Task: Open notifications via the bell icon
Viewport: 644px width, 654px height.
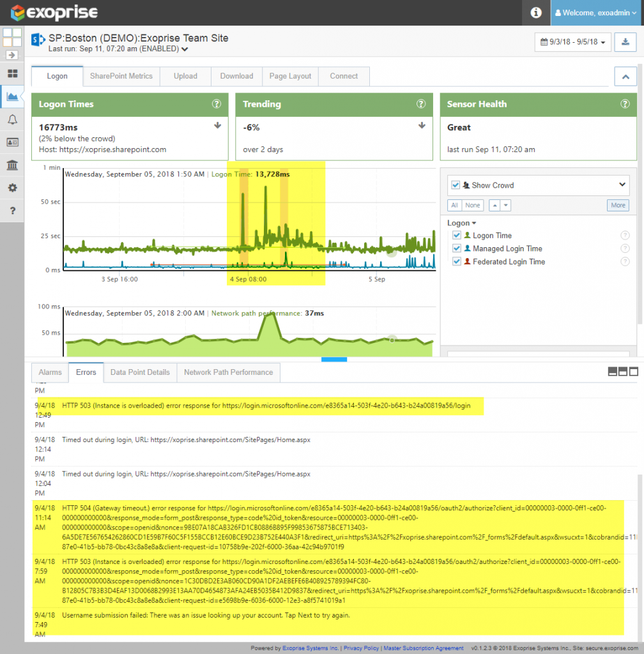Action: click(13, 119)
